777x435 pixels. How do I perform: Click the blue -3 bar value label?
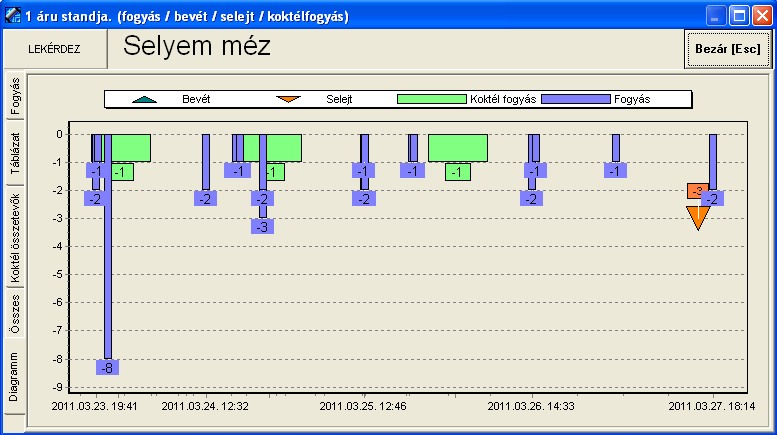pos(263,227)
